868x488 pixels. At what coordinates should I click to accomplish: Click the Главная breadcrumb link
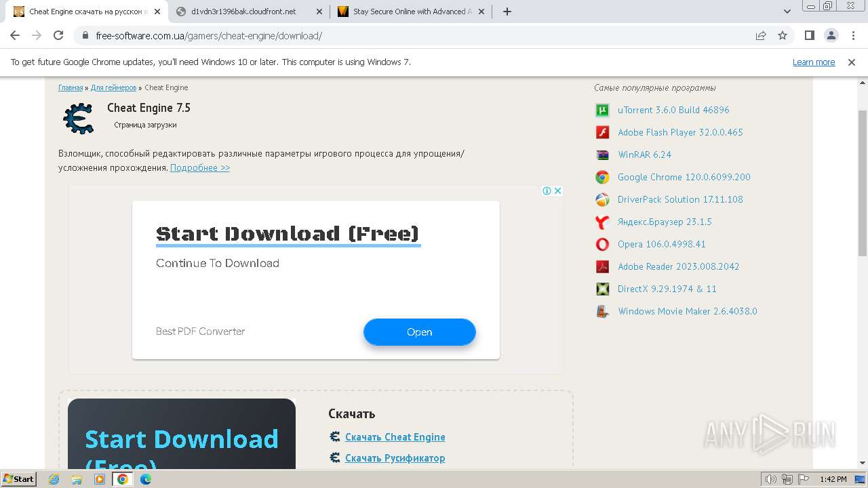pyautogui.click(x=71, y=87)
